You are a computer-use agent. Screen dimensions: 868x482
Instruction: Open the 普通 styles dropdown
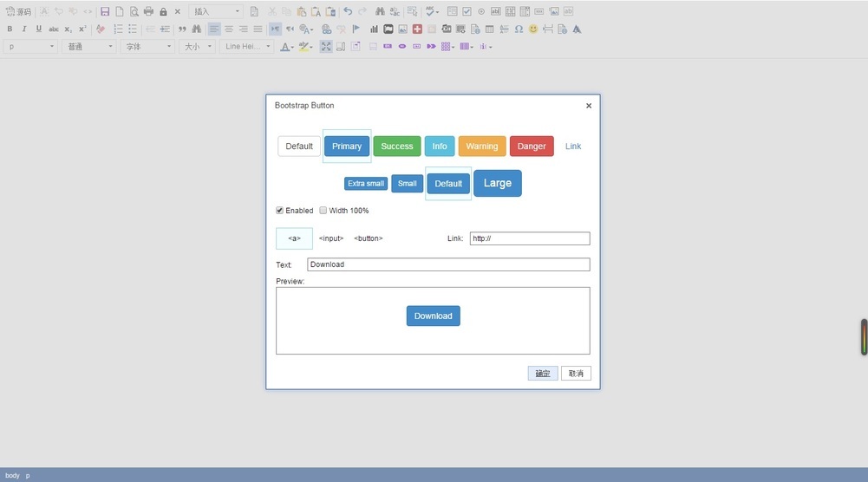pyautogui.click(x=89, y=47)
